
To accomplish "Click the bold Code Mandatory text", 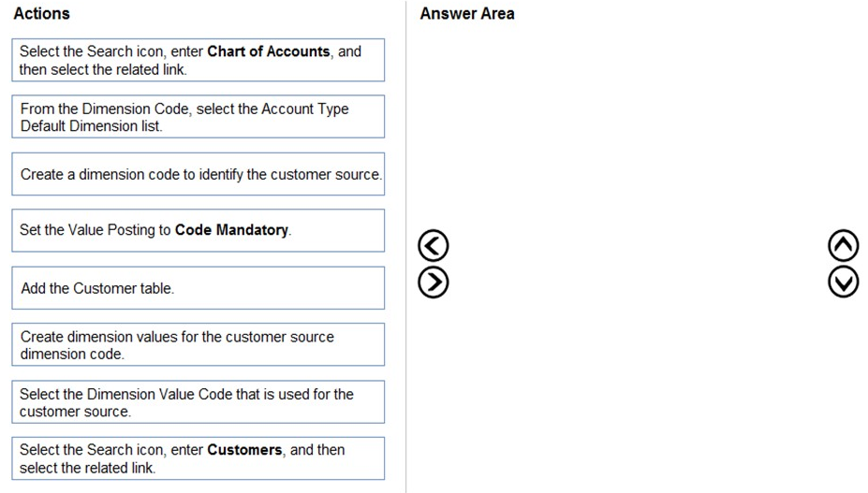I will (231, 230).
